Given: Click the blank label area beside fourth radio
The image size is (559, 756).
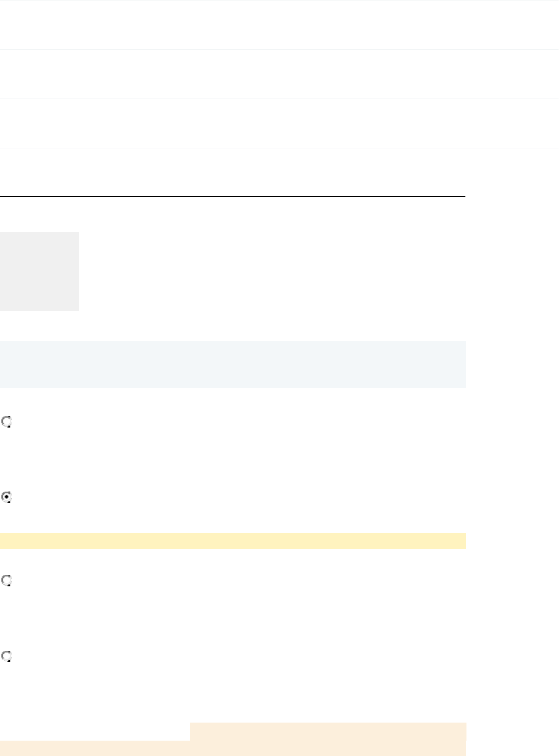Looking at the screenshot, I should click(164, 656).
